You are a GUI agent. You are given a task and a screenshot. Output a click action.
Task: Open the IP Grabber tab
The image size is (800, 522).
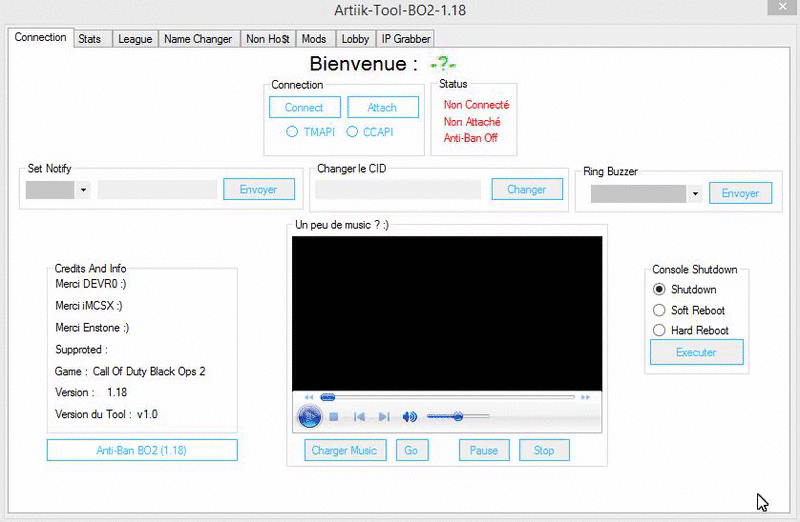point(406,39)
